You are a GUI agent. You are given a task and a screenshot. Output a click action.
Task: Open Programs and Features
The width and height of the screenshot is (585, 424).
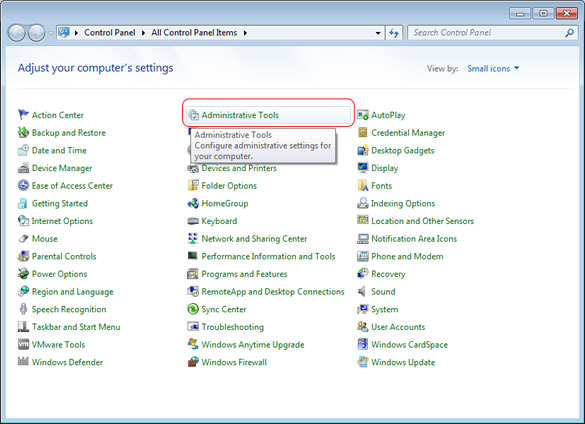pos(244,274)
